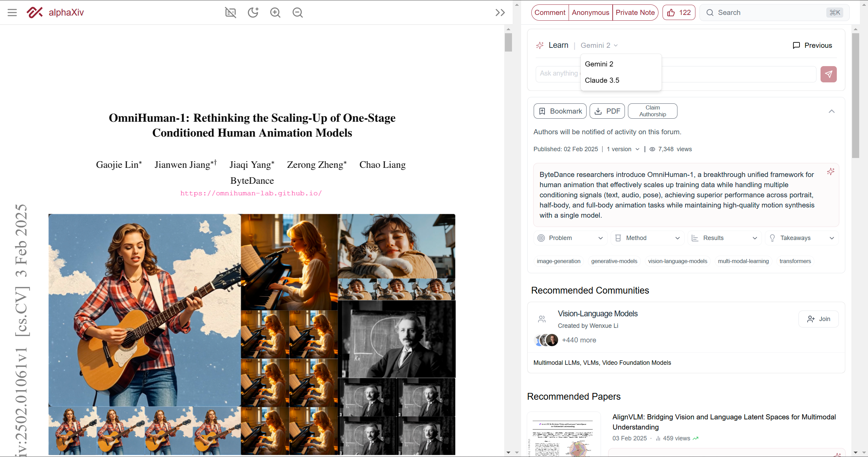This screenshot has width=868, height=457.
Task: Open the 1 version dropdown
Action: coord(623,149)
